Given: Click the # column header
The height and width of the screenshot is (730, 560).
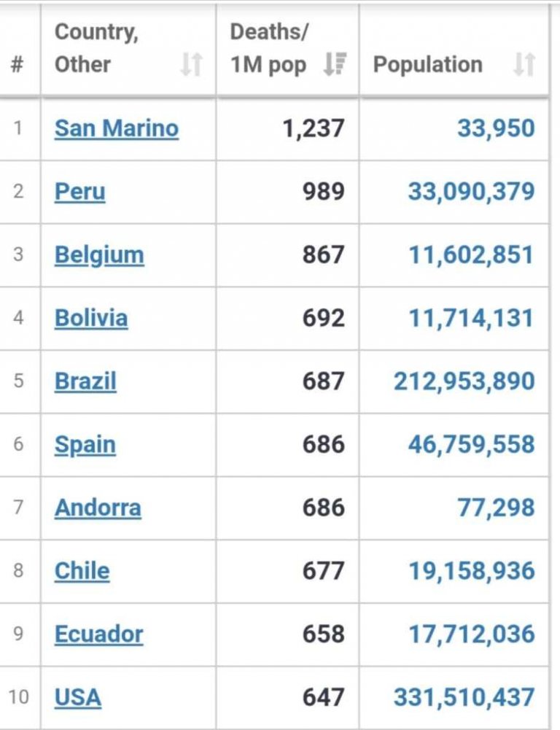Looking at the screenshot, I should click(x=17, y=64).
